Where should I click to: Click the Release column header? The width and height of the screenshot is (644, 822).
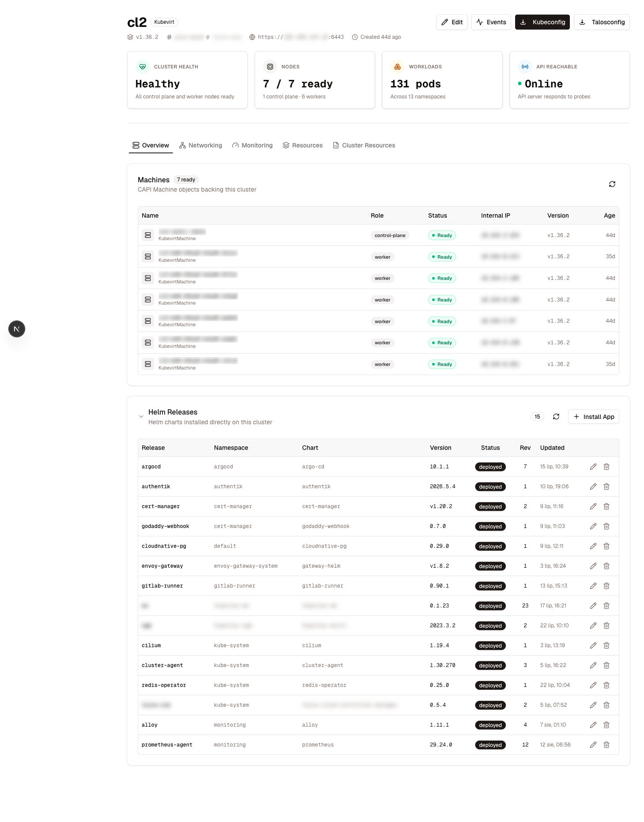tap(153, 448)
